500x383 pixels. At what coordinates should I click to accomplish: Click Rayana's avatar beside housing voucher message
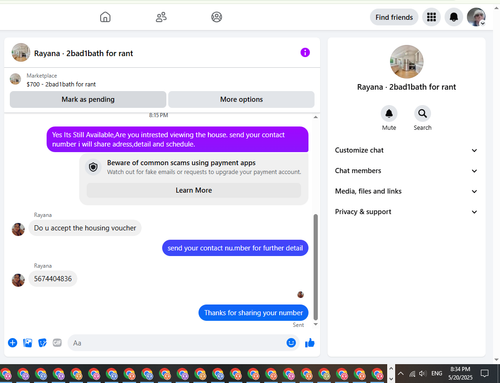coord(18,229)
